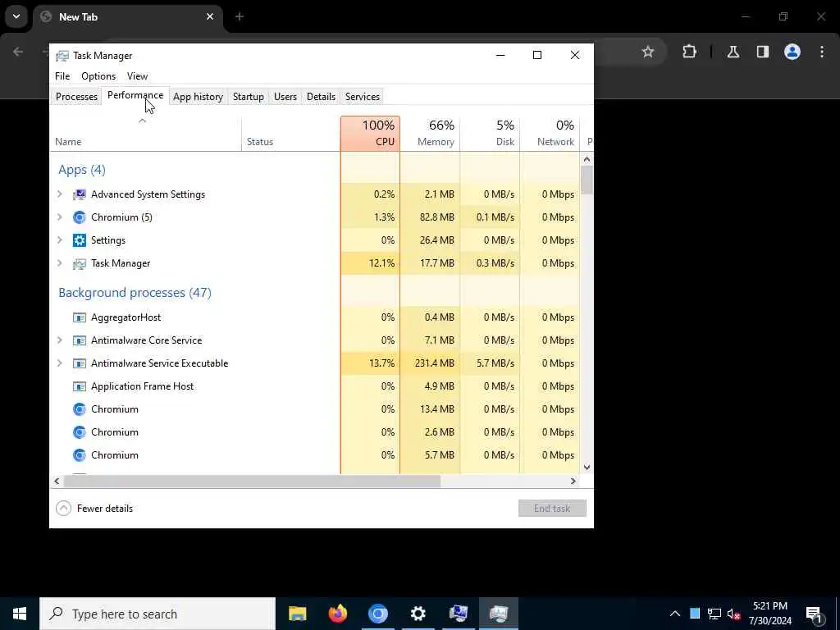The width and height of the screenshot is (840, 630).
Task: Click the muted volume tray icon
Action: click(x=733, y=614)
